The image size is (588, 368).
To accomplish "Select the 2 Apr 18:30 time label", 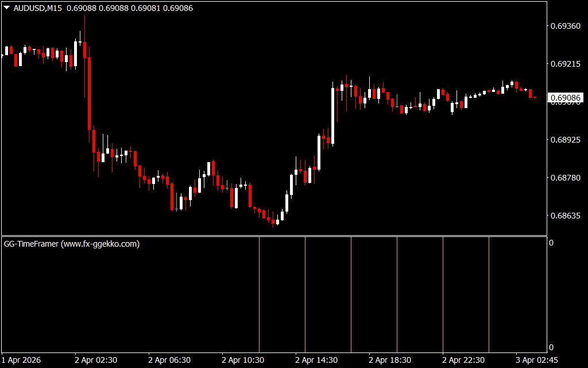I will [390, 360].
